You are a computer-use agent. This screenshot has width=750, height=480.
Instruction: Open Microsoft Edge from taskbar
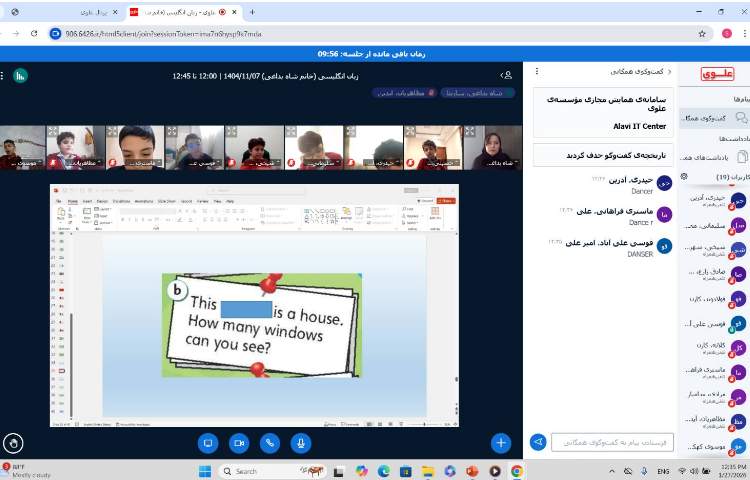click(384, 471)
